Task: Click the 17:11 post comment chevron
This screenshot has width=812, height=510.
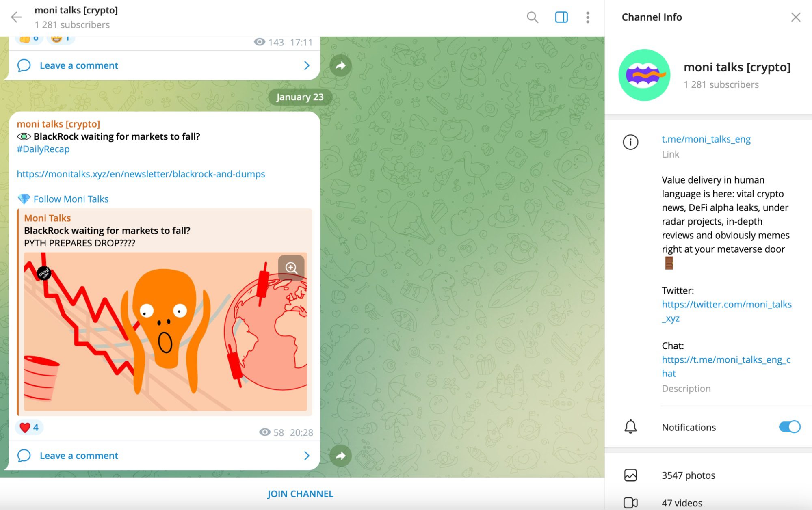Action: [307, 65]
